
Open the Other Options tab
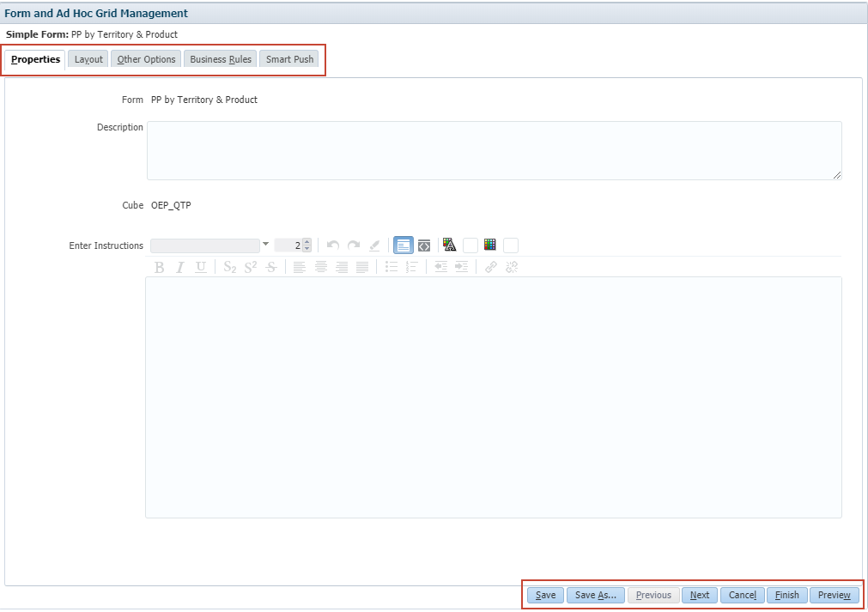pyautogui.click(x=146, y=59)
